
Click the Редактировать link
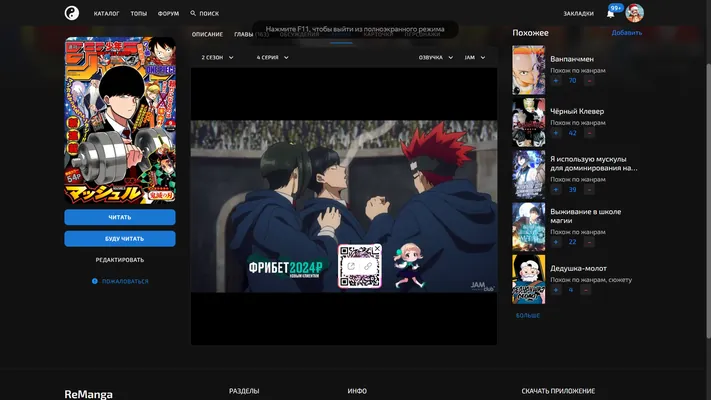point(120,260)
